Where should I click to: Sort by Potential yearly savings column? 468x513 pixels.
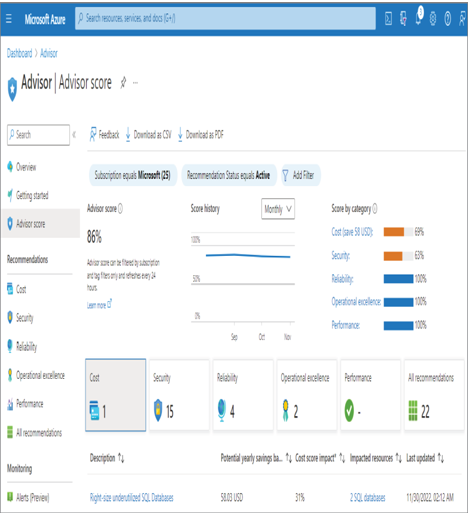256,458
